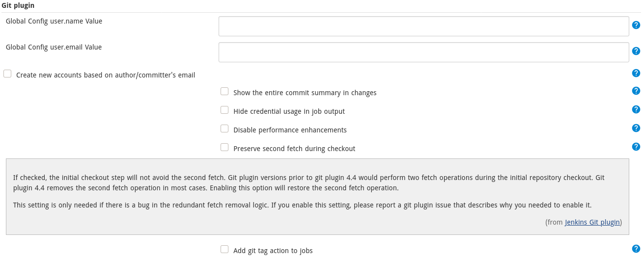Check Add git tag action to jobs
Image resolution: width=644 pixels, height=258 pixels.
tap(224, 249)
